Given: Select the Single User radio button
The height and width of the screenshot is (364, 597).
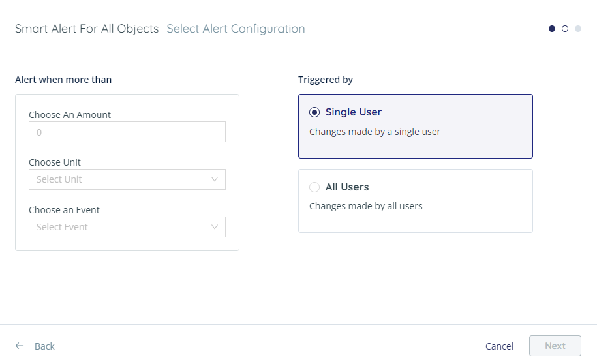Looking at the screenshot, I should 314,112.
